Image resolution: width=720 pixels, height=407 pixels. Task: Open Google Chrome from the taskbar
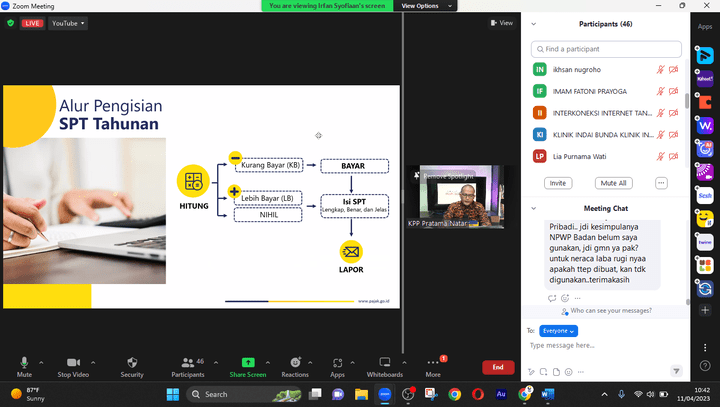click(x=455, y=394)
